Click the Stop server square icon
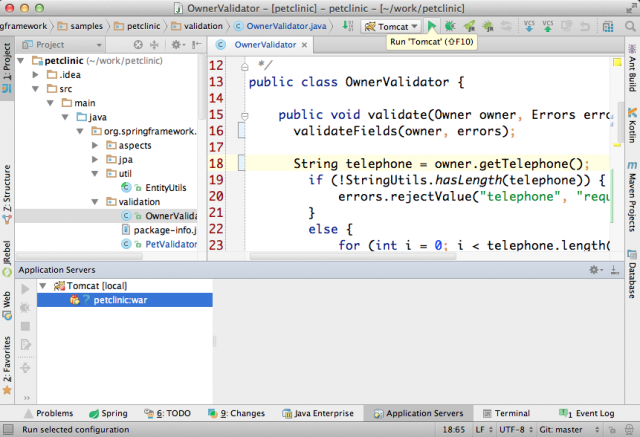640x437 pixels. pos(25,326)
